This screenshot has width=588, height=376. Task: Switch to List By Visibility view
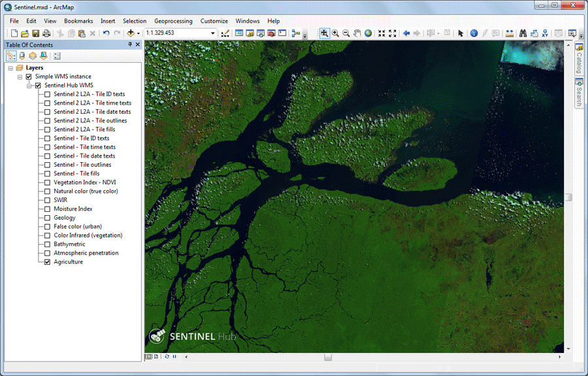tap(33, 56)
